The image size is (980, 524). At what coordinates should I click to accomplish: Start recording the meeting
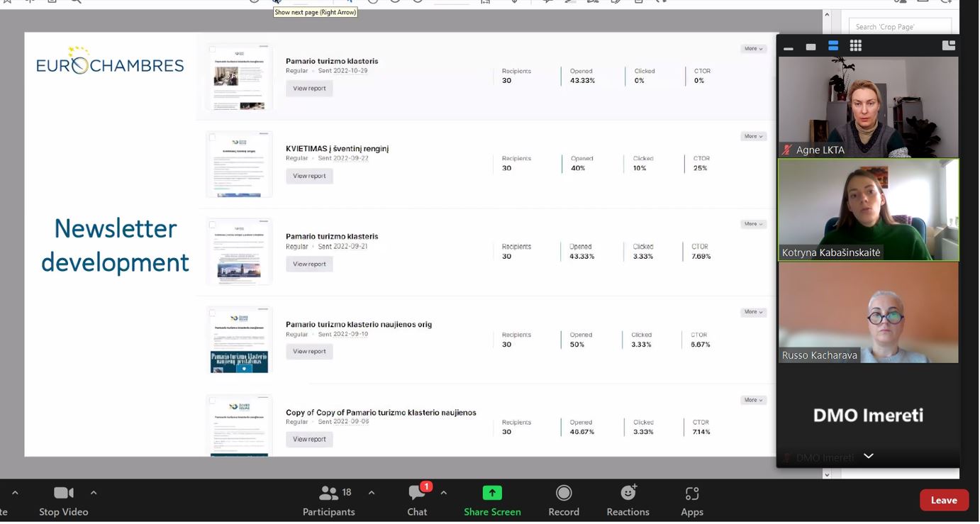coord(564,500)
